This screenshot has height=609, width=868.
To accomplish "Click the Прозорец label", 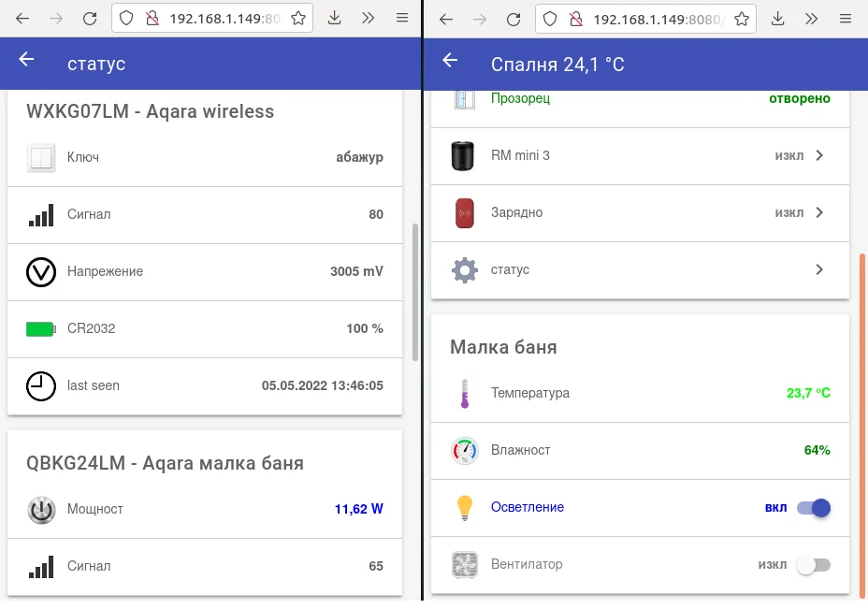I will click(520, 98).
